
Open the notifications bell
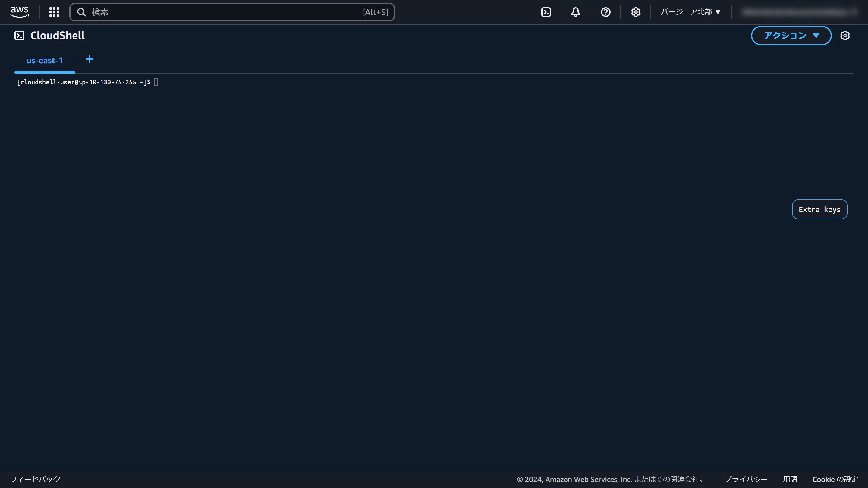576,12
